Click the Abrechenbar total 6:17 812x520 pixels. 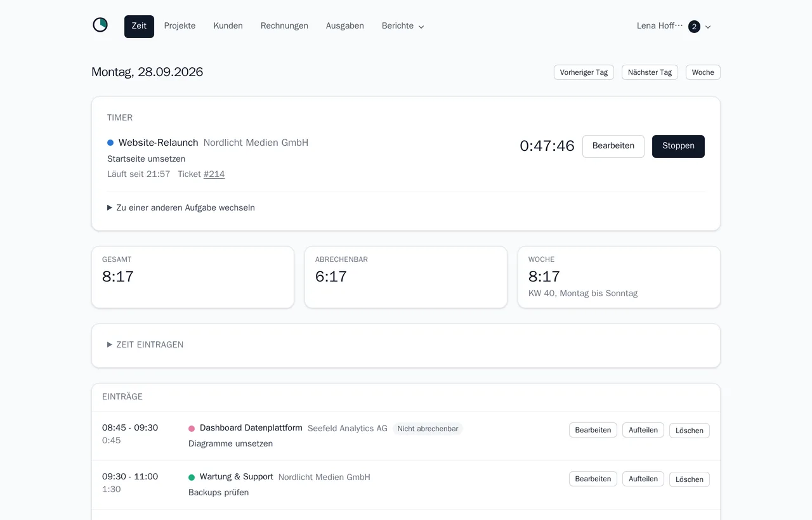[331, 276]
